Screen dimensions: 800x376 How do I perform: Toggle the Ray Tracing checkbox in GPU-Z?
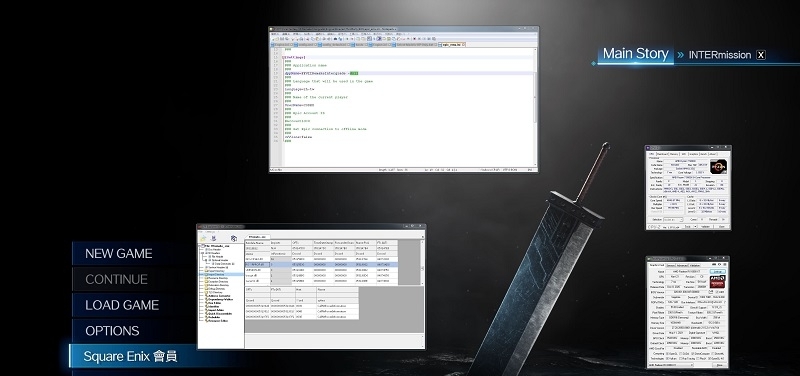[681, 359]
